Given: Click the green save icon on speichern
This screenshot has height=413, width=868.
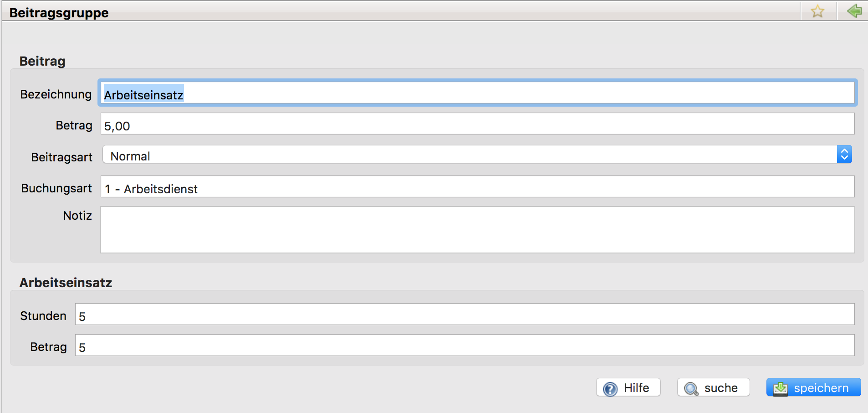Looking at the screenshot, I should [781, 388].
